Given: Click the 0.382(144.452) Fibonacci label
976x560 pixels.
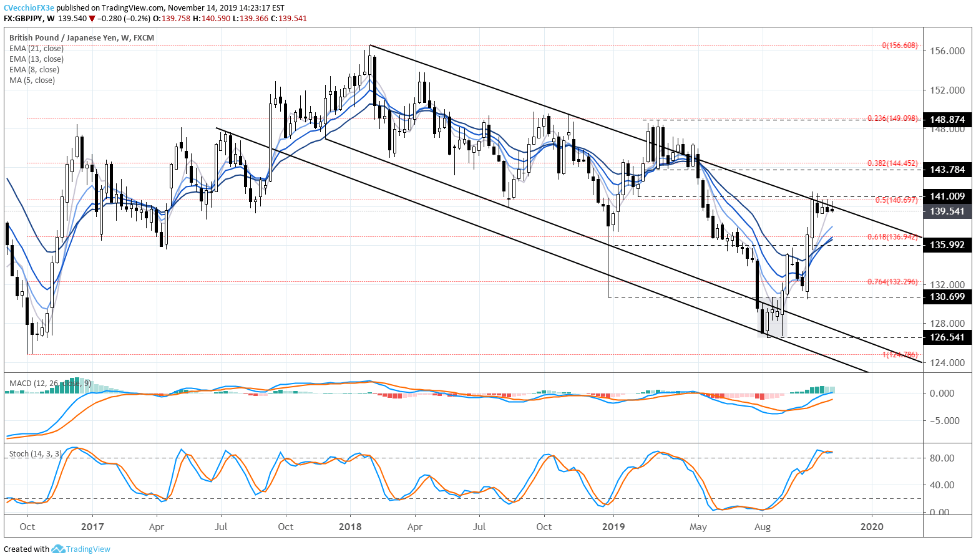Looking at the screenshot, I should click(892, 163).
